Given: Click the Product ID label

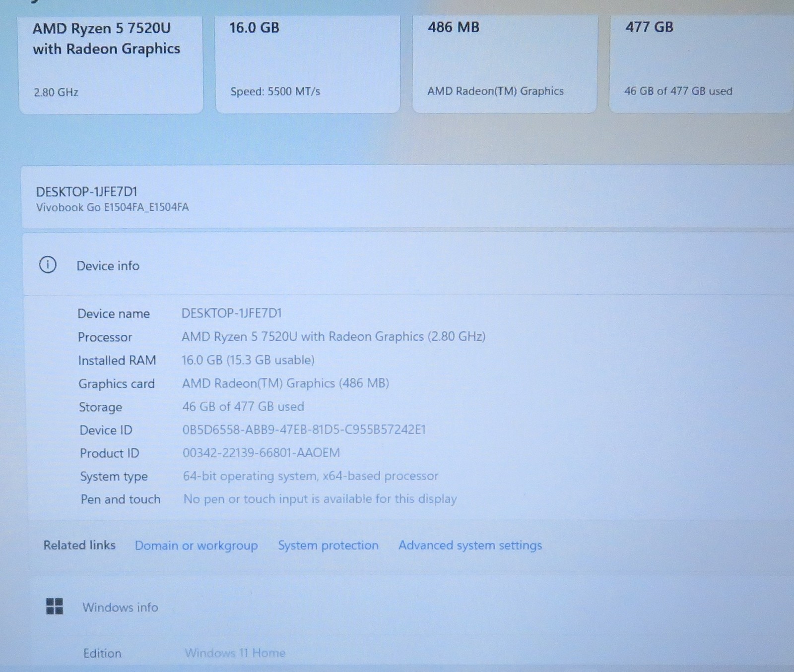Looking at the screenshot, I should click(x=110, y=453).
